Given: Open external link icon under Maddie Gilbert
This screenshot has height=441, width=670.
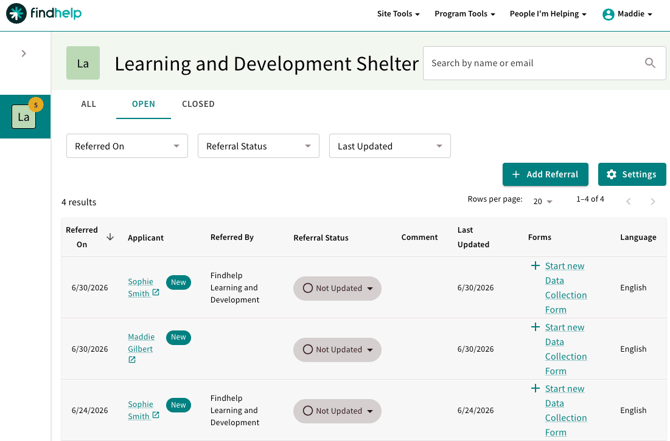Looking at the screenshot, I should [x=132, y=360].
